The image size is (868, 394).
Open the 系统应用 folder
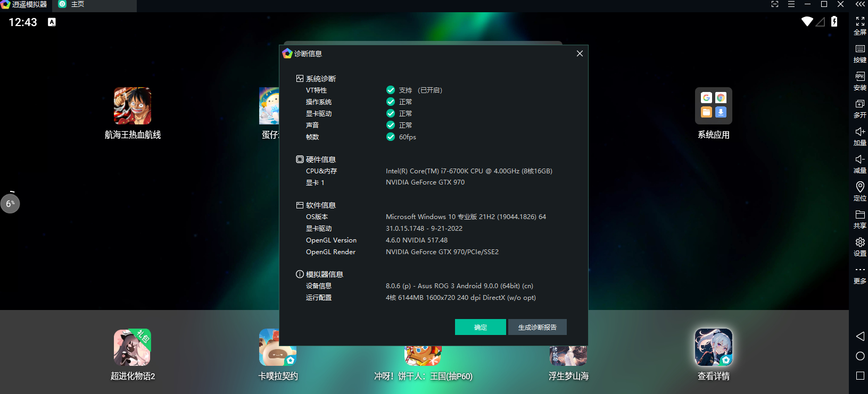point(714,106)
